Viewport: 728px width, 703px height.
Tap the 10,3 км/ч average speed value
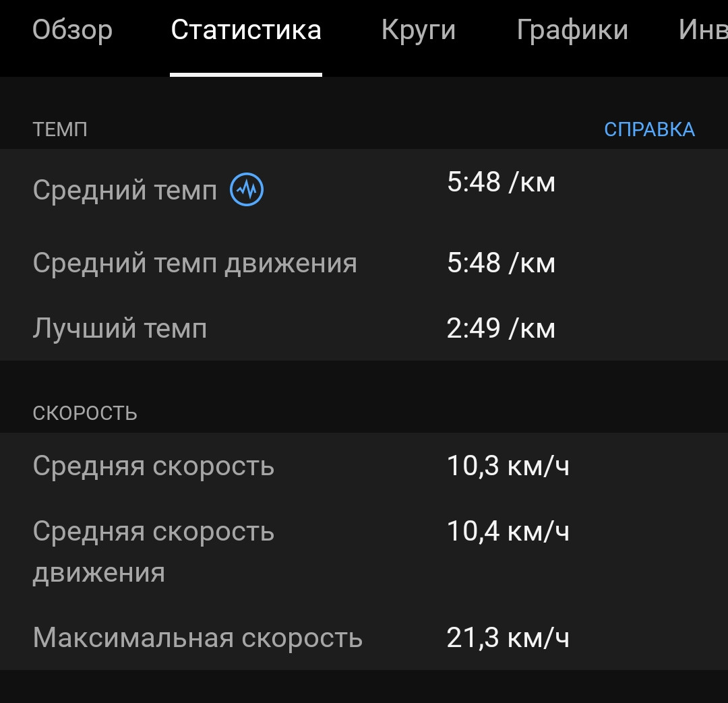pos(508,465)
